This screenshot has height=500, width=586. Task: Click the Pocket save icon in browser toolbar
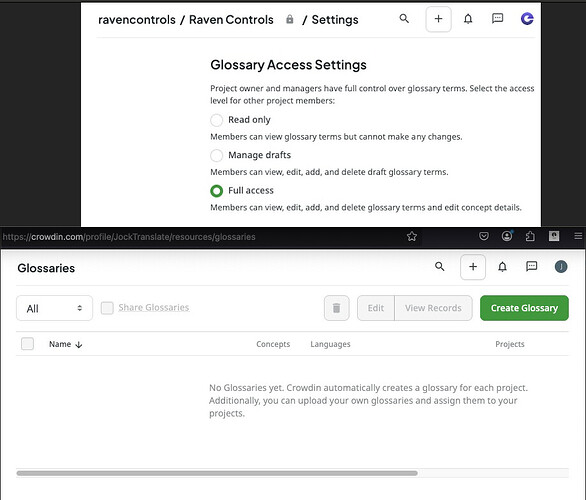tap(484, 236)
